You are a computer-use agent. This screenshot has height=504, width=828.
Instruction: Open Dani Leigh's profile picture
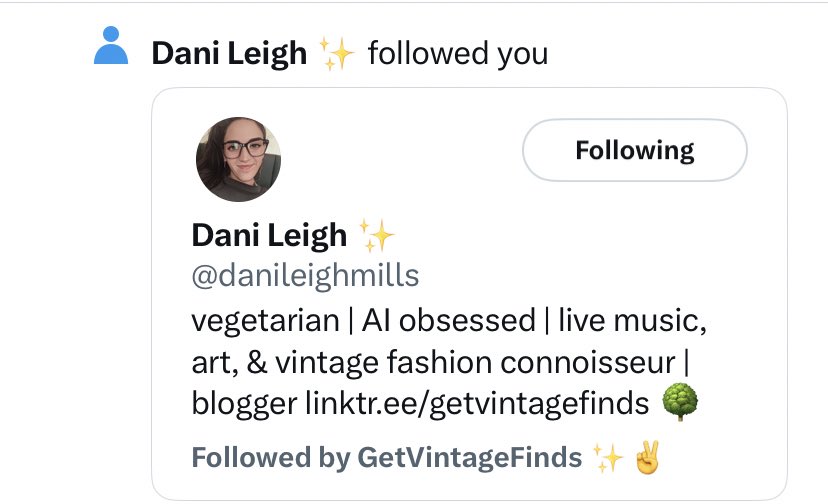click(238, 159)
